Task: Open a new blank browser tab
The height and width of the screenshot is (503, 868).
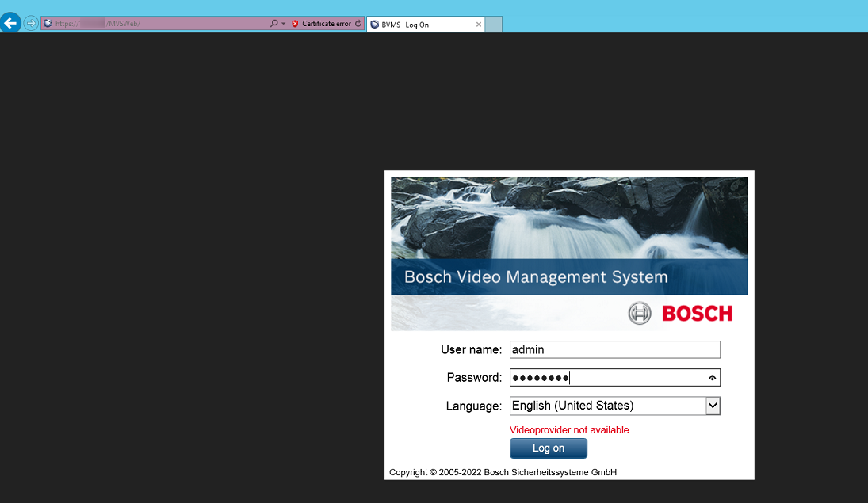Action: (x=493, y=25)
